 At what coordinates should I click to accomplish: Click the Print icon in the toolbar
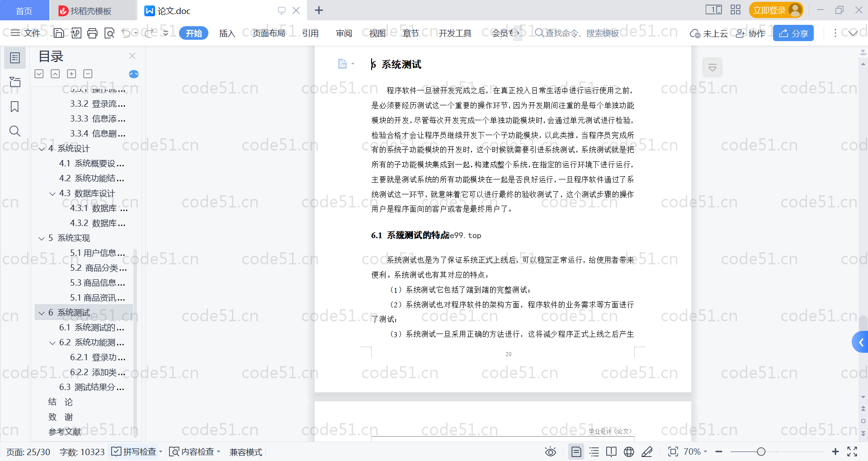92,33
